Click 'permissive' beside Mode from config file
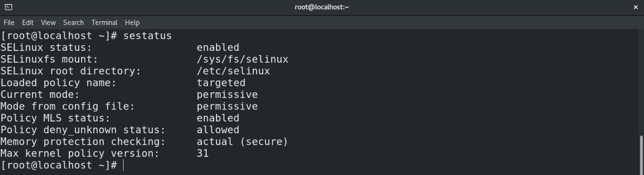This screenshot has height=175, width=644. click(x=227, y=106)
